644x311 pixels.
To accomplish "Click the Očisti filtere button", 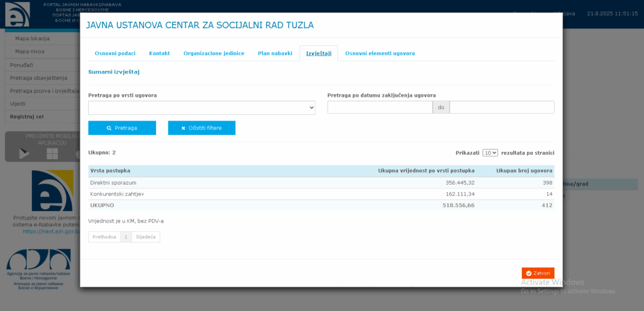I will pyautogui.click(x=201, y=128).
